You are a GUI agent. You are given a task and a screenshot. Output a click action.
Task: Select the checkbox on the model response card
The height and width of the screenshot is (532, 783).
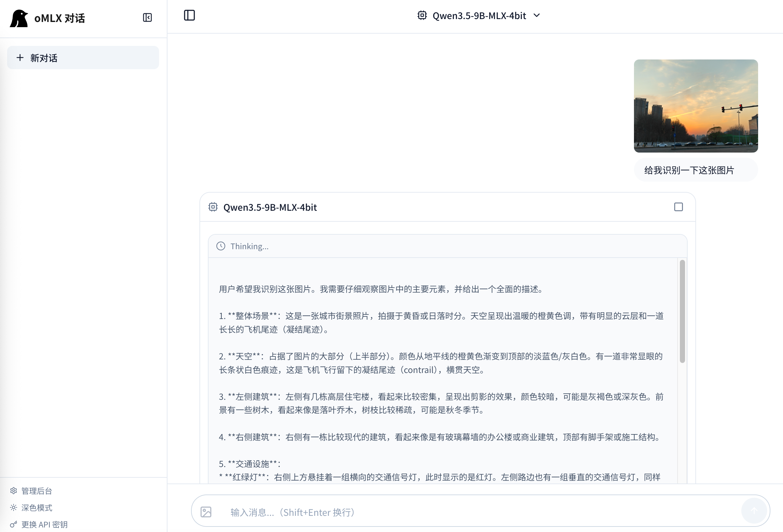[678, 207]
